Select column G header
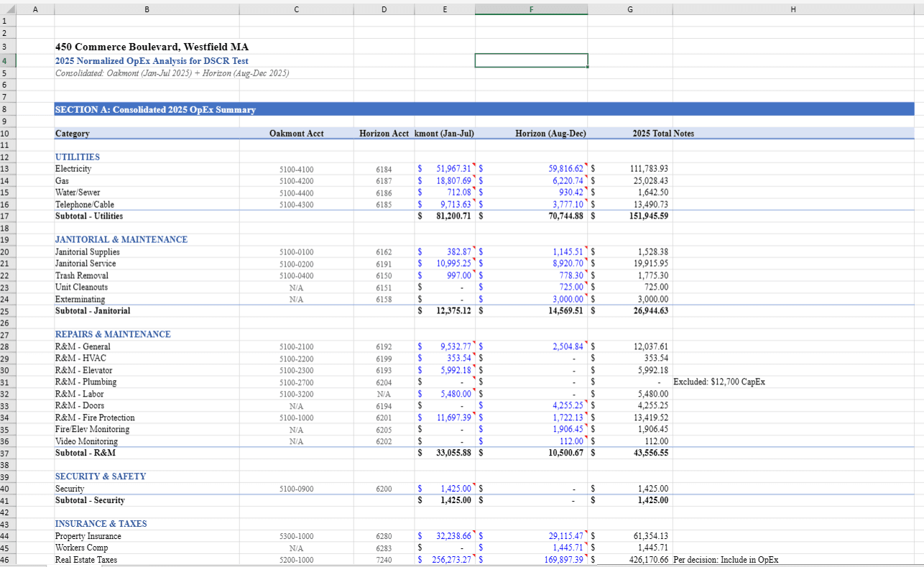The image size is (924, 567). 630,9
